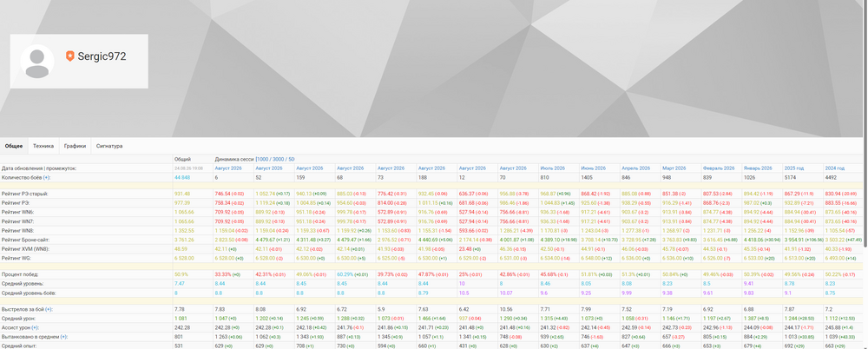Click the 60.29% win rate cell
This screenshot has width=868, height=349.
point(354,274)
